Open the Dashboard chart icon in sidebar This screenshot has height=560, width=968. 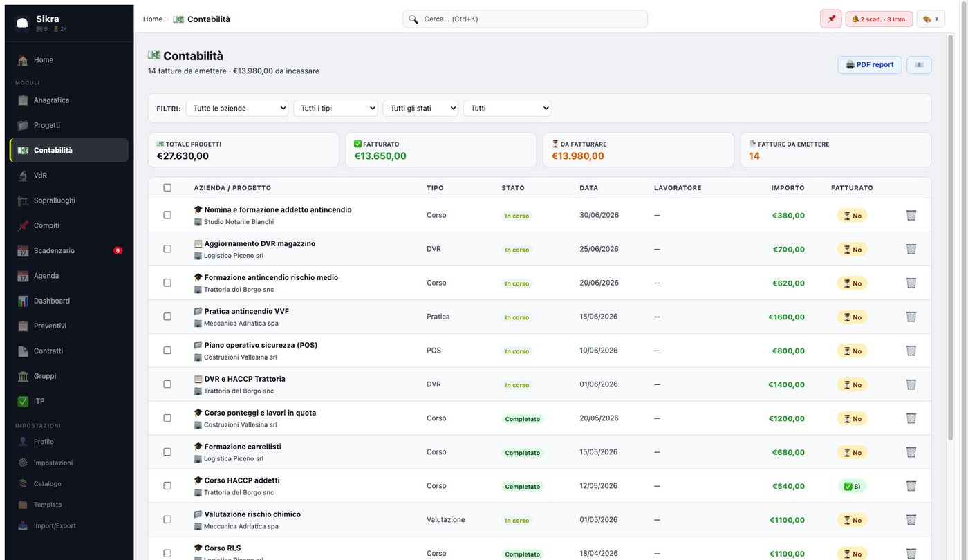click(23, 301)
